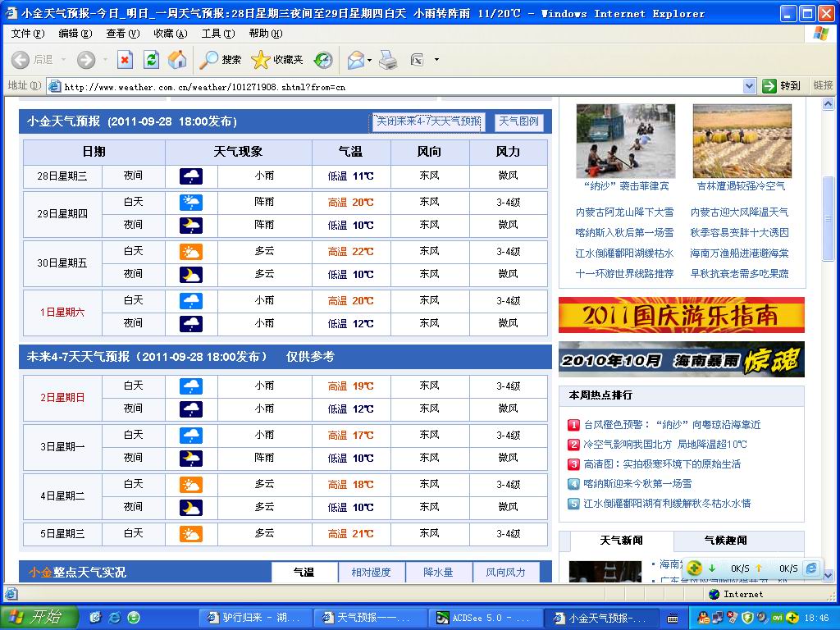Click the Mail envelope icon

click(355, 60)
